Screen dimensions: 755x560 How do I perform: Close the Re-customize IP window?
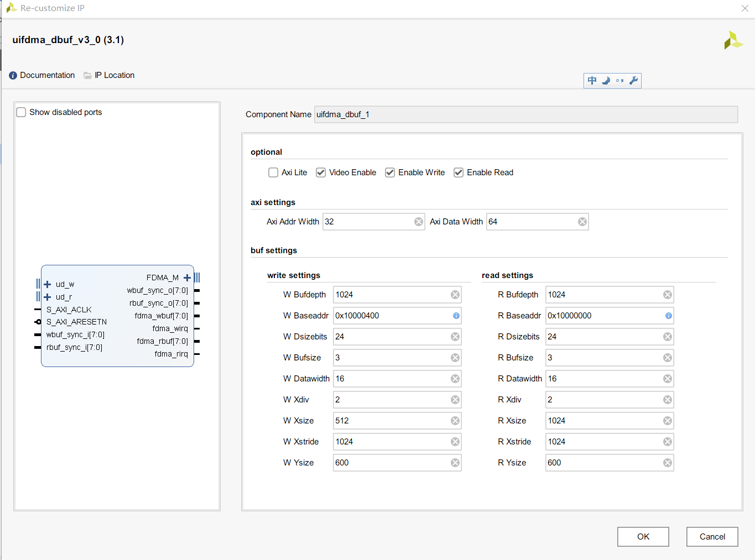[x=745, y=8]
